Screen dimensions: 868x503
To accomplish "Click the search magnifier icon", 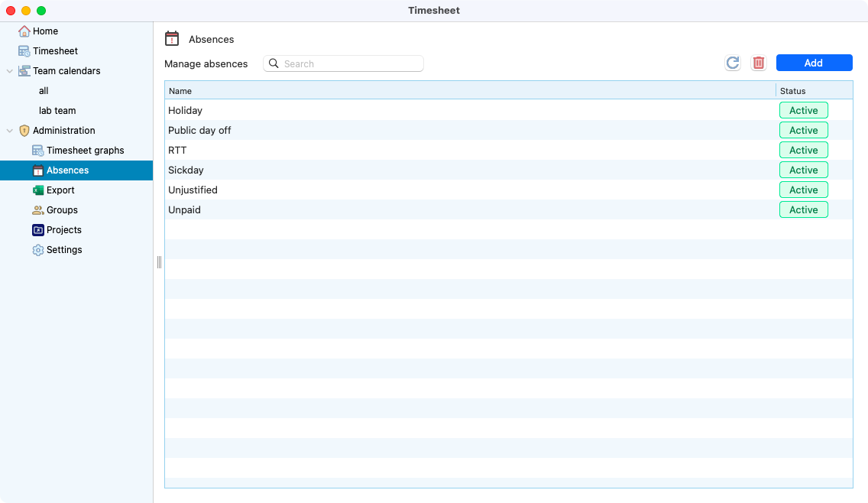I will (274, 63).
